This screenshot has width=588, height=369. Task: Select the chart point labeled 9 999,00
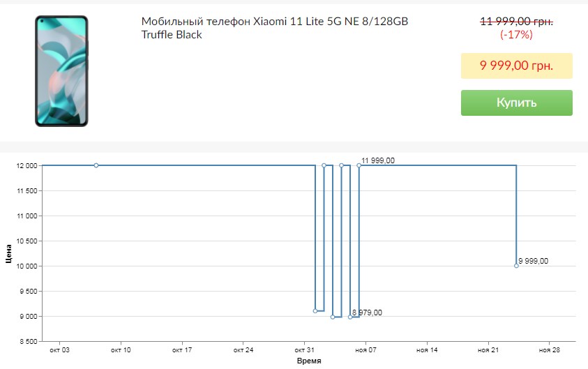pos(516,266)
